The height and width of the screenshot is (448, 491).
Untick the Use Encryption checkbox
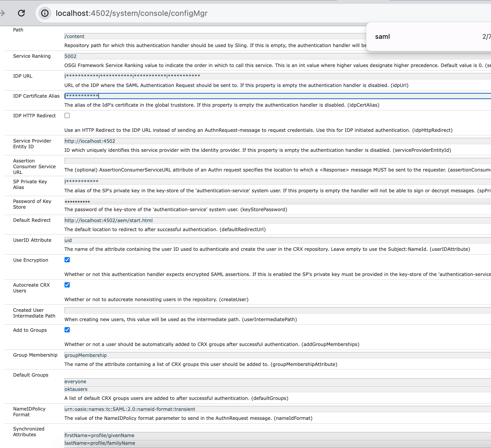coord(67,260)
